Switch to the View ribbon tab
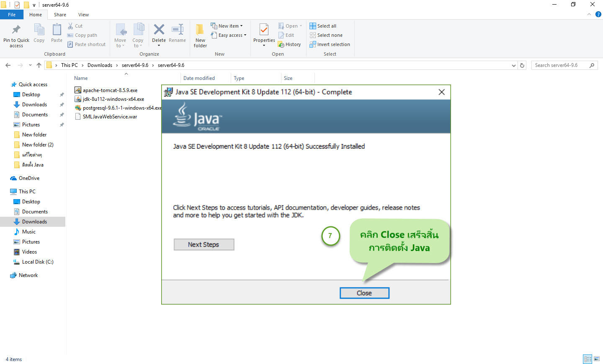This screenshot has width=603, height=364. tap(83, 15)
